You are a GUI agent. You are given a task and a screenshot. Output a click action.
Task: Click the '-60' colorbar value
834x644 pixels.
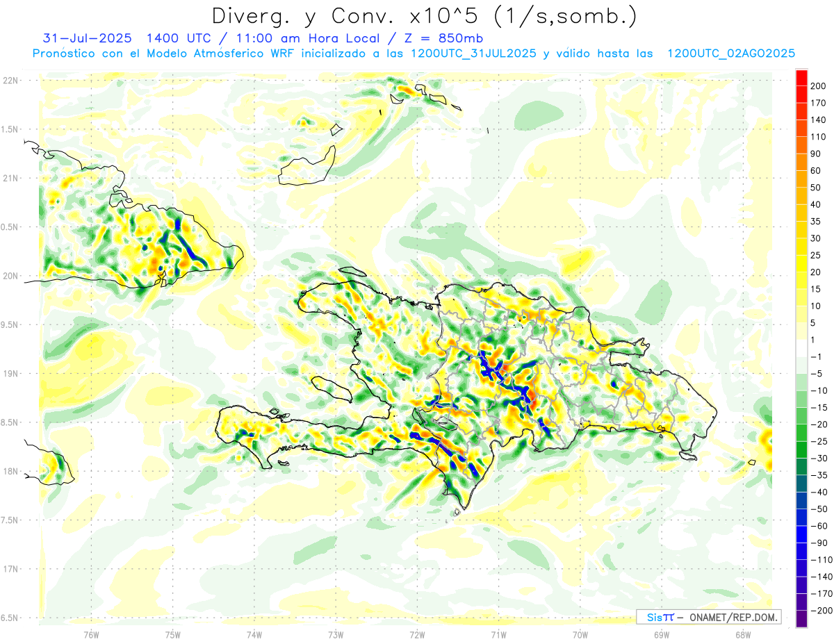(819, 526)
